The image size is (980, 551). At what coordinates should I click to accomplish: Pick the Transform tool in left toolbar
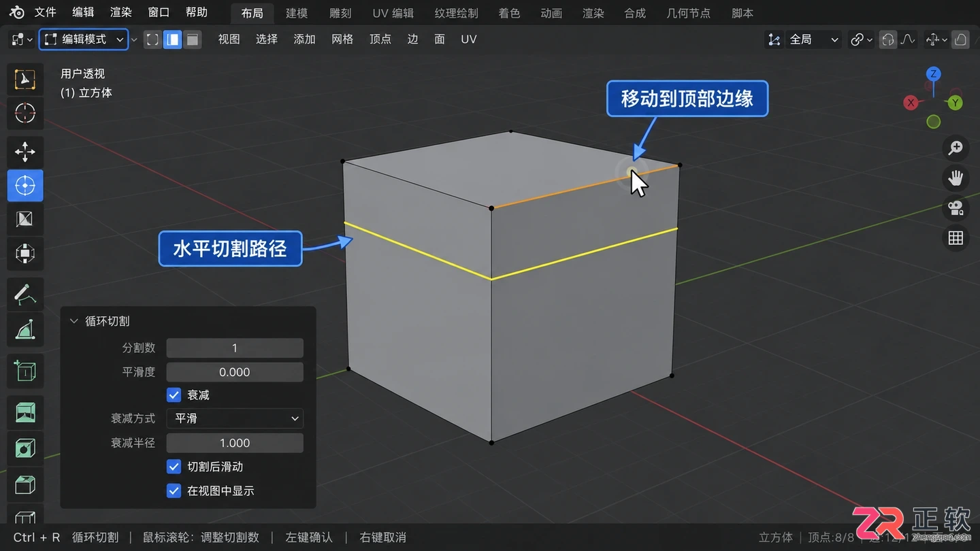pyautogui.click(x=25, y=254)
